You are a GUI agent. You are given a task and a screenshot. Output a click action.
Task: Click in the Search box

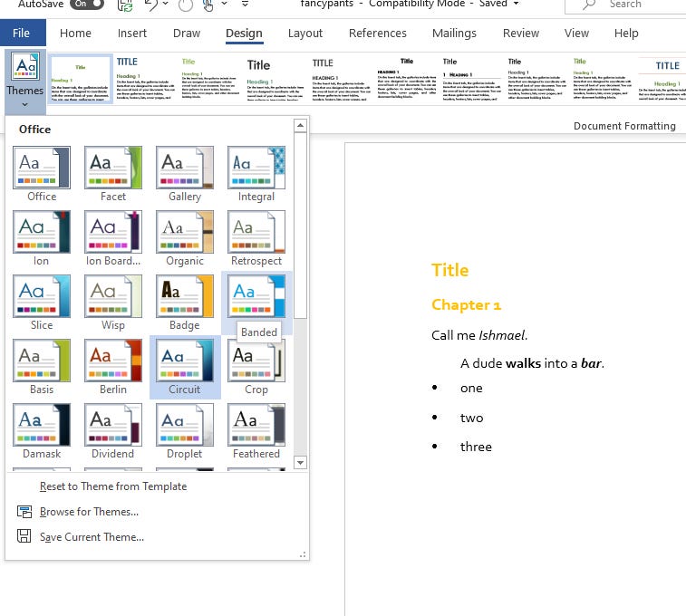[625, 6]
